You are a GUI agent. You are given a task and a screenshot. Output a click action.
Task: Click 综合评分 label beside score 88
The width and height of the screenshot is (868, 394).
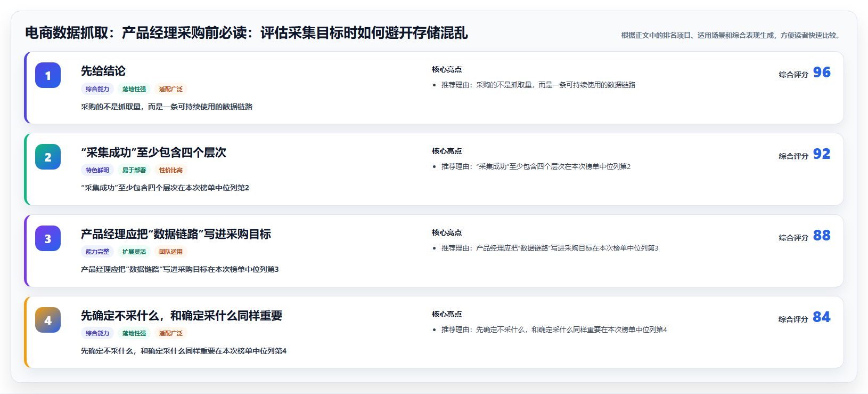click(x=793, y=238)
